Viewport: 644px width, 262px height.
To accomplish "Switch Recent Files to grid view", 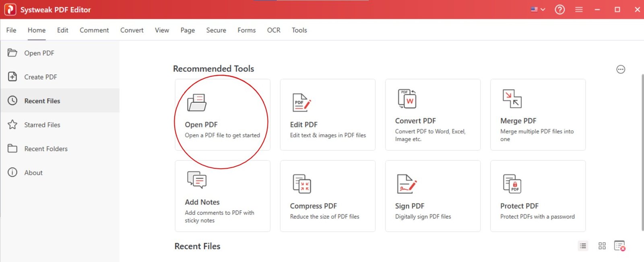I will coord(602,246).
